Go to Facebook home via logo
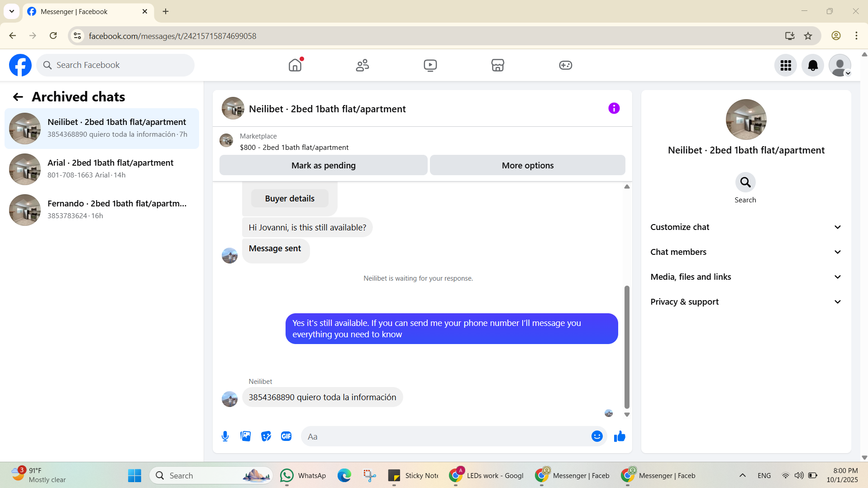The width and height of the screenshot is (868, 488). (20, 65)
